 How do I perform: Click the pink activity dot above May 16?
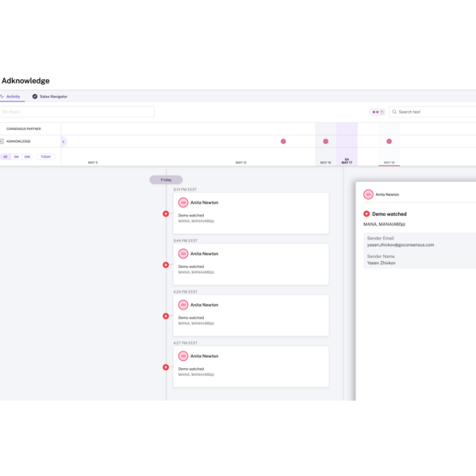(325, 141)
